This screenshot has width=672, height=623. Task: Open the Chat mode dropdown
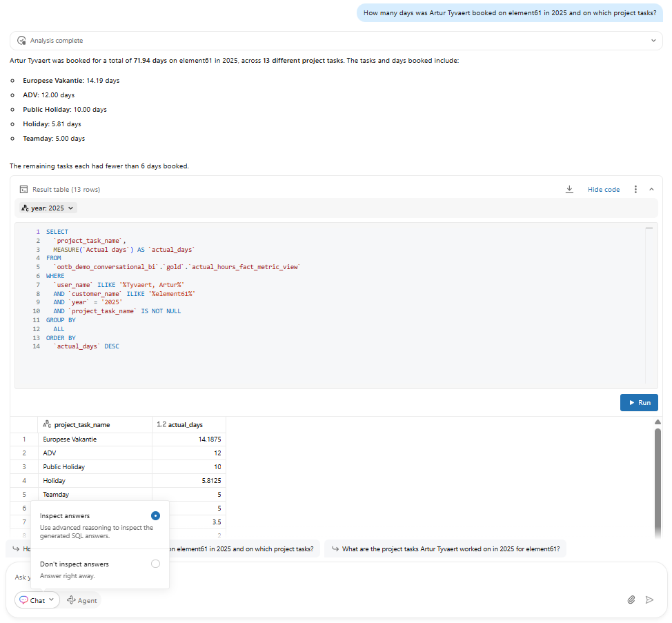pyautogui.click(x=37, y=600)
